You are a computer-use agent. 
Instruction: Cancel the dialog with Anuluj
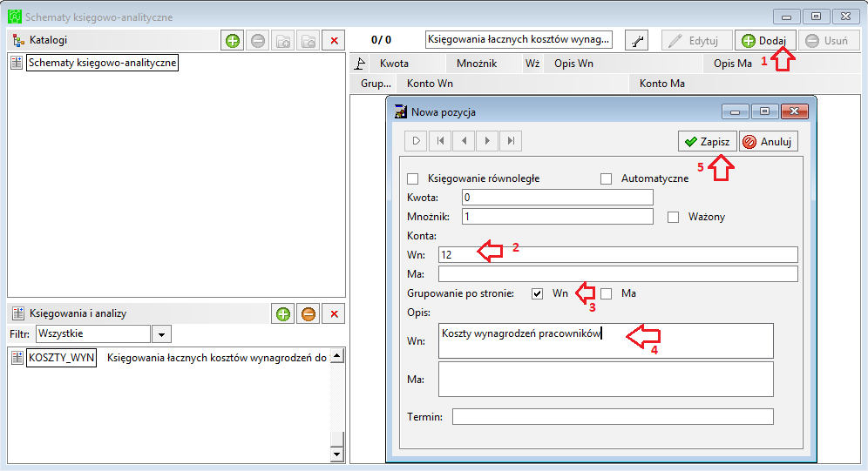pos(769,142)
